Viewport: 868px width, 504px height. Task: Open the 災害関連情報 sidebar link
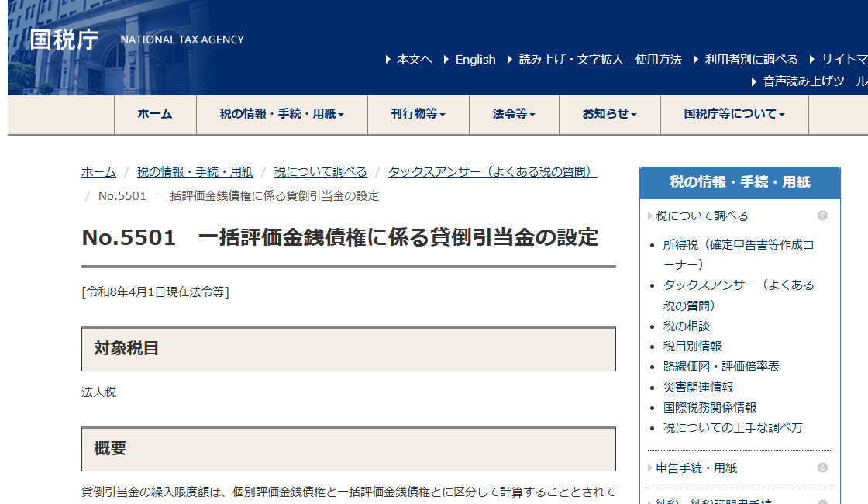(x=698, y=387)
